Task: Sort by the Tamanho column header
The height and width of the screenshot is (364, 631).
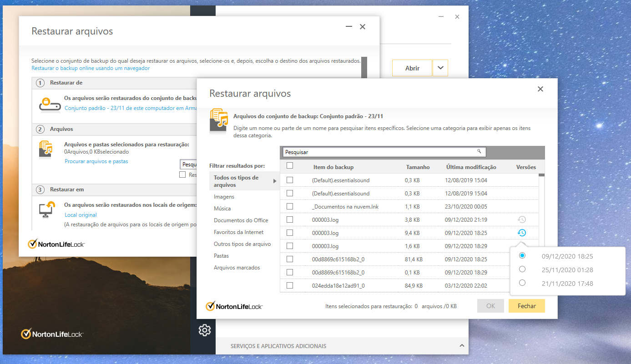Action: pos(418,167)
